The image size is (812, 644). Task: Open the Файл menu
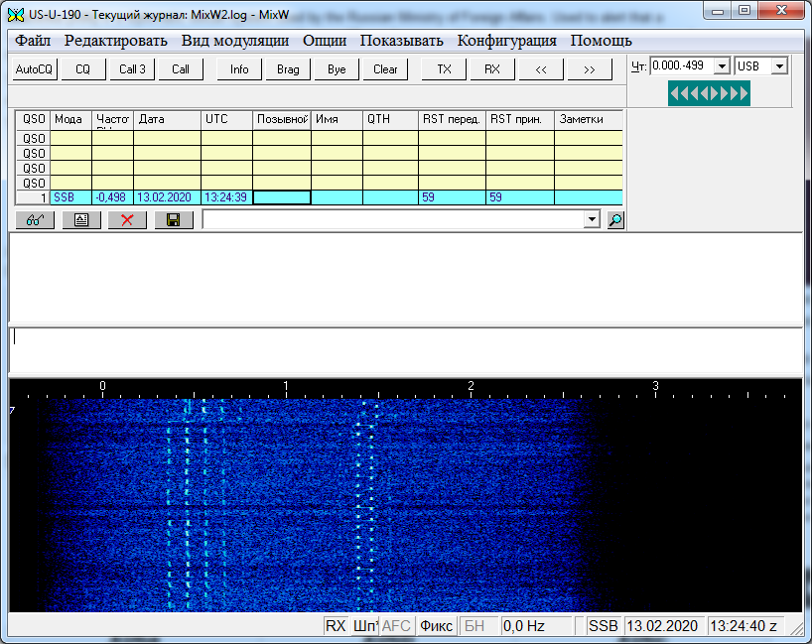point(33,41)
